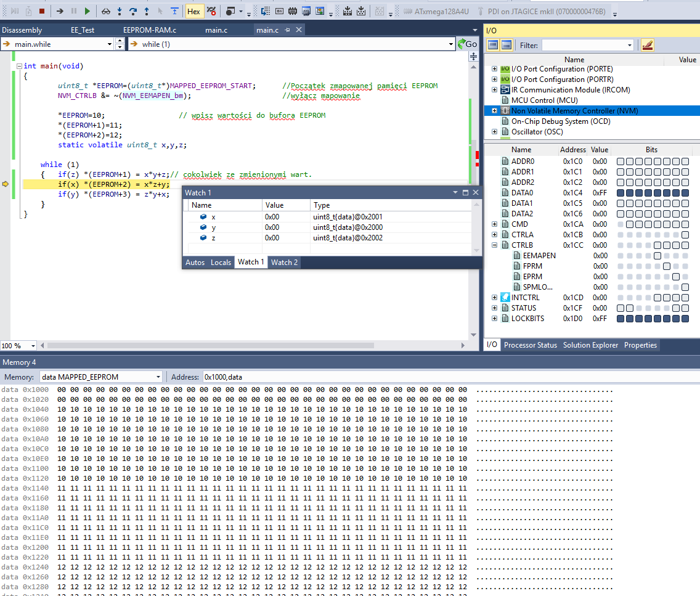Toggle the EEMAPEN bit box
The width and height of the screenshot is (700, 596).
coord(657,256)
